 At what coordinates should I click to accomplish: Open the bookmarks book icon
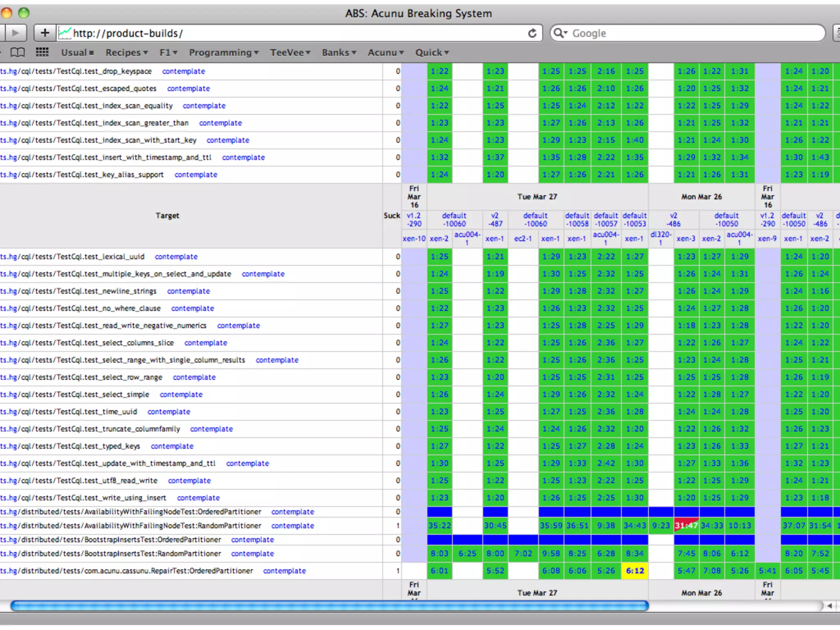point(17,52)
